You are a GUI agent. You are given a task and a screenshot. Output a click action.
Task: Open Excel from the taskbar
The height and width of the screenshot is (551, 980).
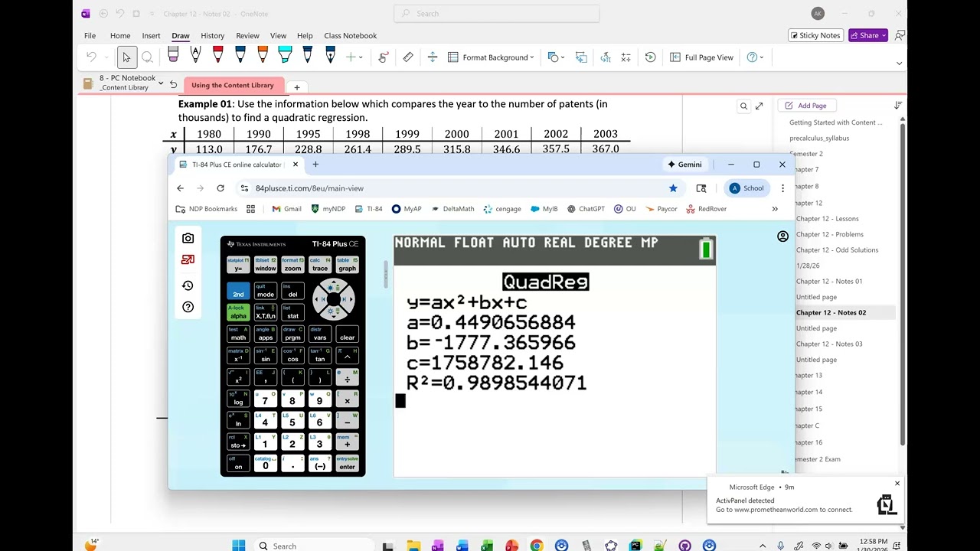click(487, 546)
